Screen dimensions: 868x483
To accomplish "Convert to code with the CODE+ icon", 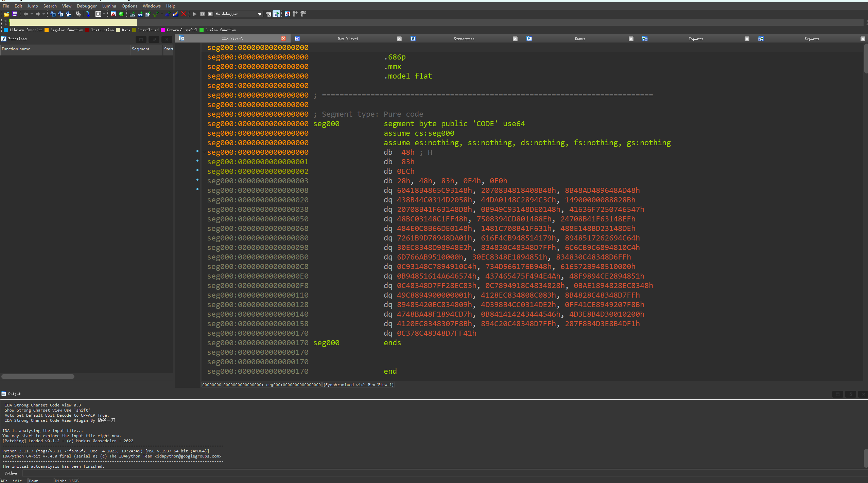I will click(x=132, y=14).
